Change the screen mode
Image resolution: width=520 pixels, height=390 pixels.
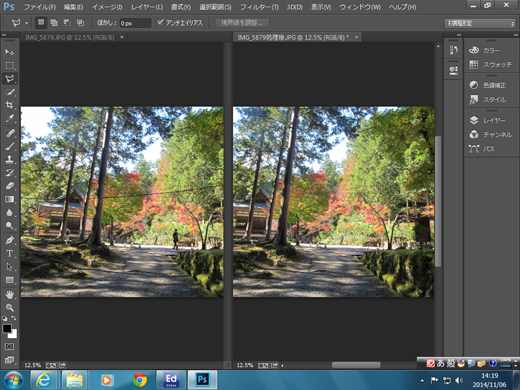pyautogui.click(x=9, y=360)
